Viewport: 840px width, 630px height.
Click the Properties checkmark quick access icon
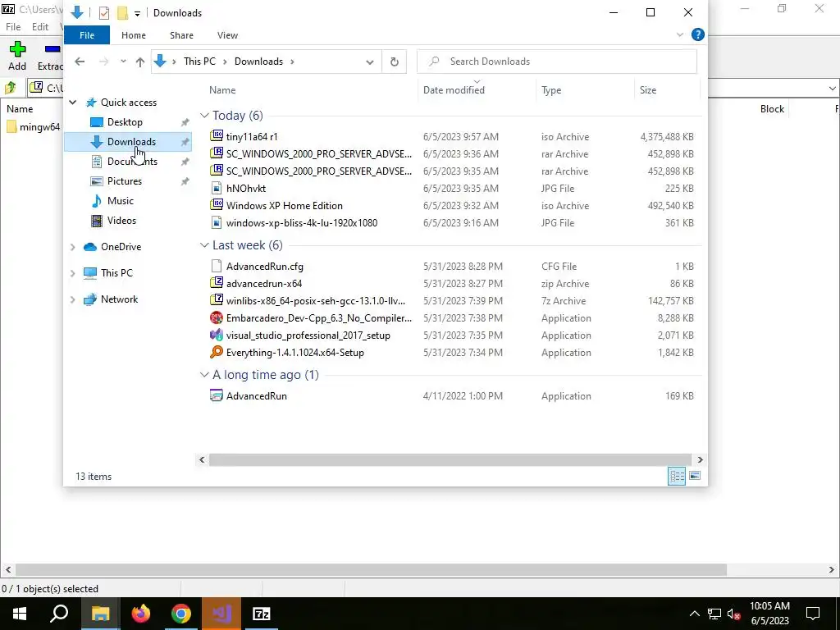(x=104, y=13)
